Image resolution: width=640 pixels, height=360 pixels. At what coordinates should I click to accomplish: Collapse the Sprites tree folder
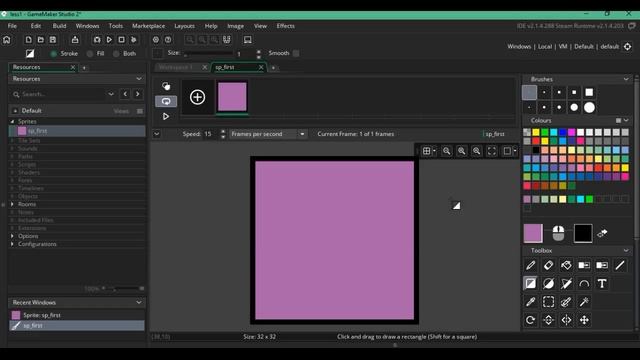12,121
